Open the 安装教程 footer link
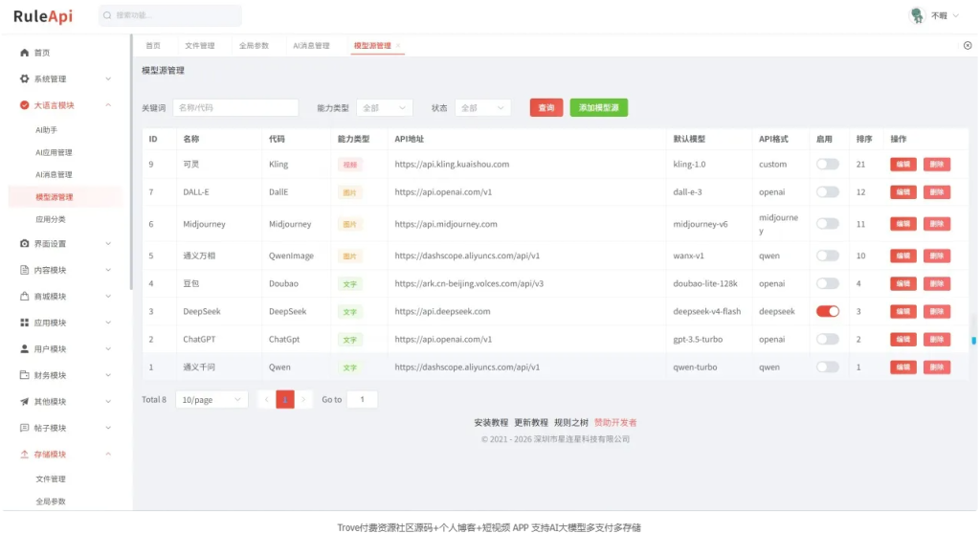 click(491, 423)
